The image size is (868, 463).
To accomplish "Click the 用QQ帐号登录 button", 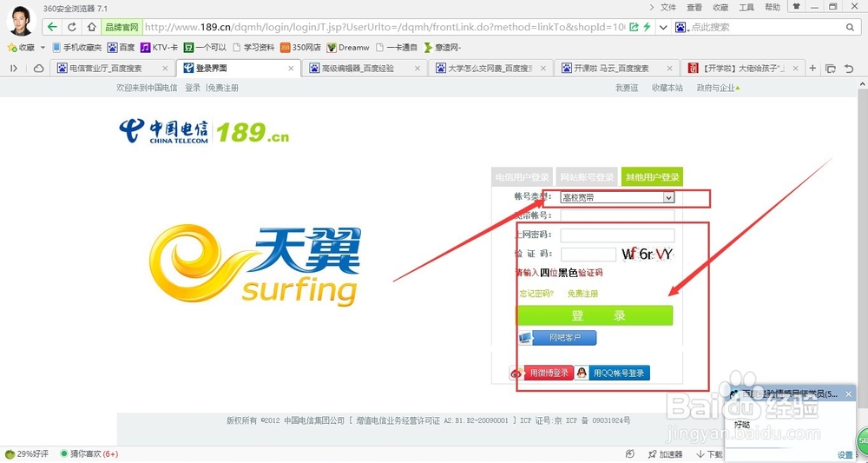I will click(x=612, y=373).
